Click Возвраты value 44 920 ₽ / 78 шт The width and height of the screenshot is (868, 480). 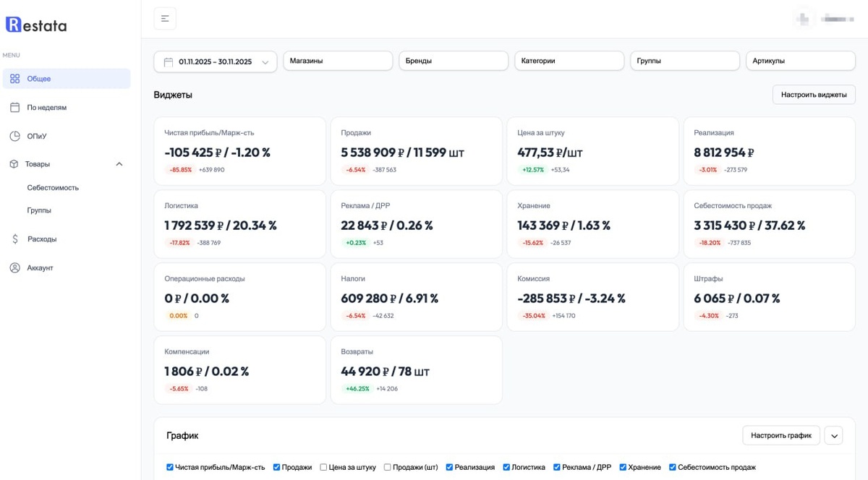(x=386, y=372)
